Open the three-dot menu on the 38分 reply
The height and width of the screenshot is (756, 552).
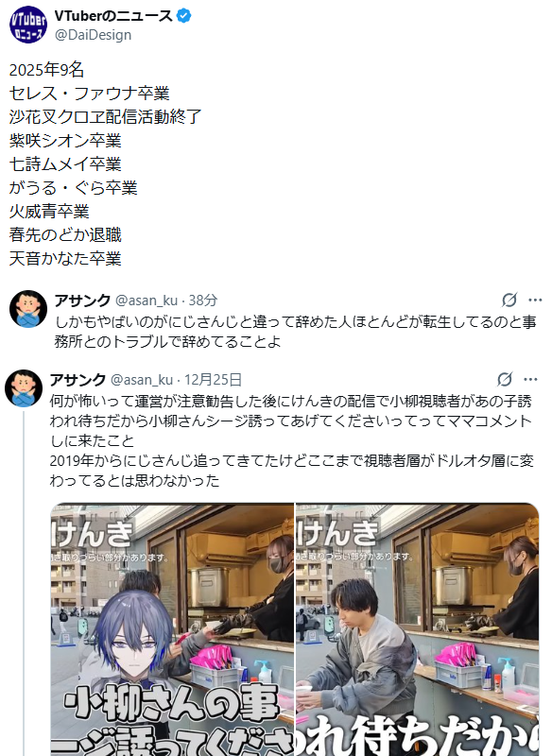535,300
